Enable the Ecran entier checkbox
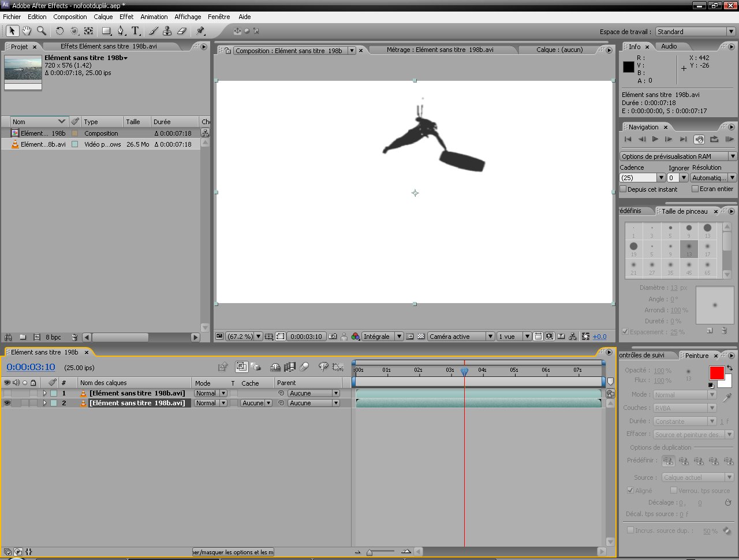 [695, 189]
